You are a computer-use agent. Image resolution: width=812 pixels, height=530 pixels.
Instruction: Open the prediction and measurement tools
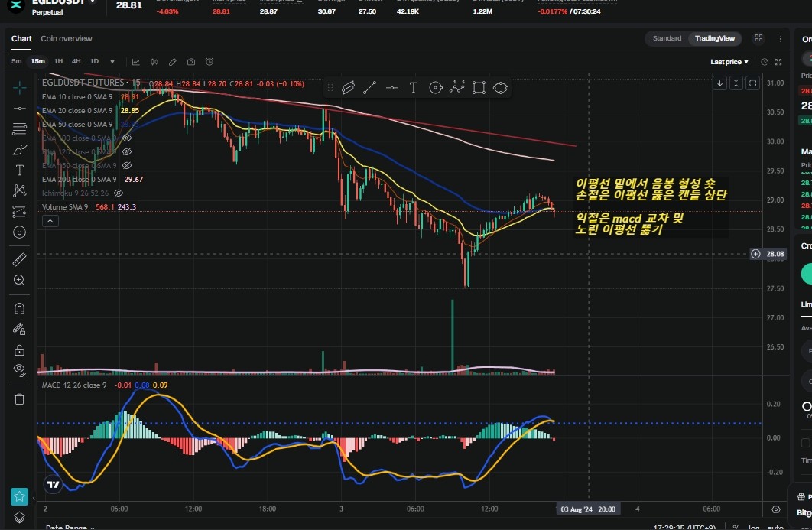click(19, 211)
